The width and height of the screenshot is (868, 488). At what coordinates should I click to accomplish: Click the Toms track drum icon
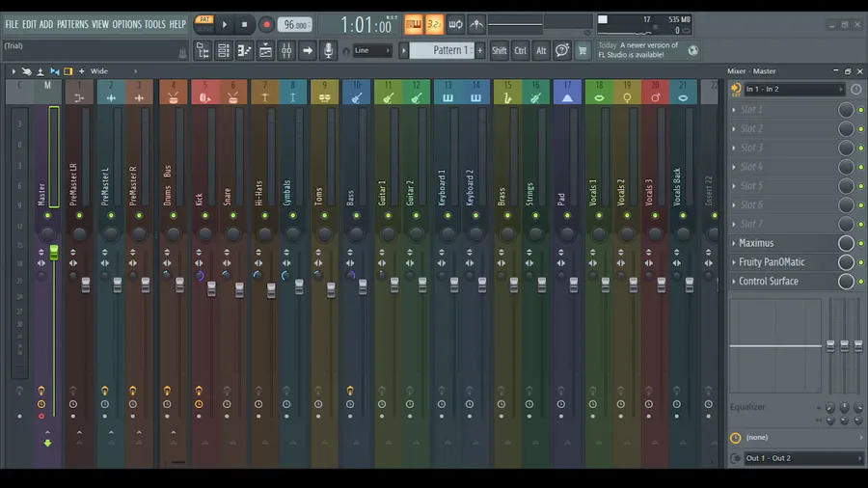(324, 98)
